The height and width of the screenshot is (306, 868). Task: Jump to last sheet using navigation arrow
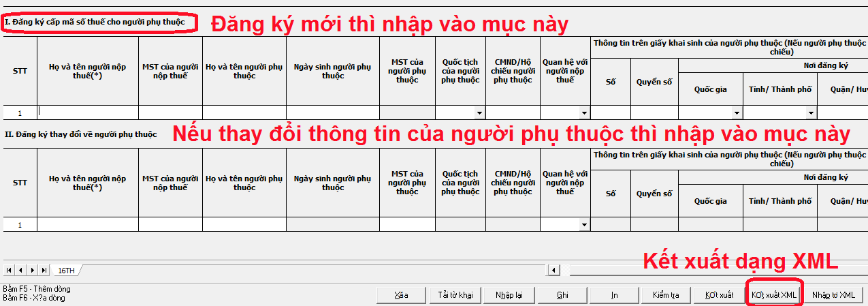pyautogui.click(x=44, y=271)
